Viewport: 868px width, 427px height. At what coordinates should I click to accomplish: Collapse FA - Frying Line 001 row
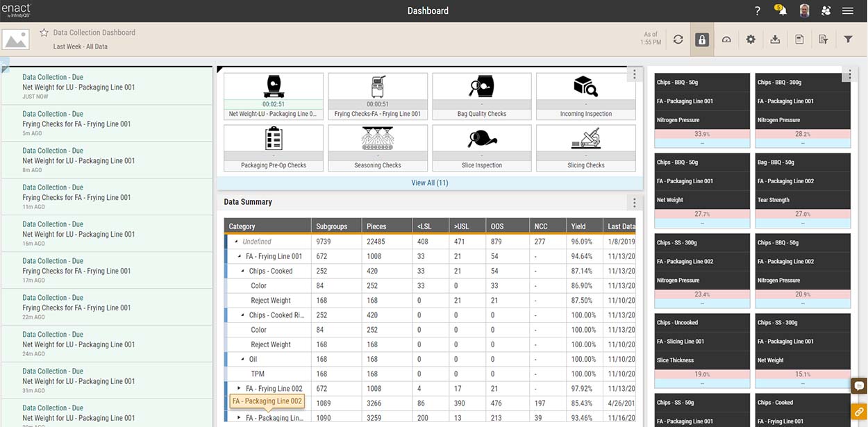click(x=240, y=256)
